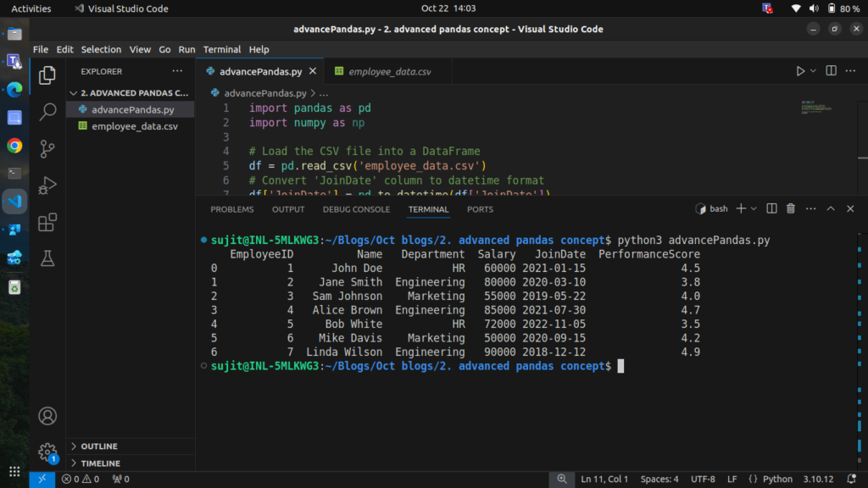Click the Ln 11, Col 1 indicator
The image size is (868, 488).
604,480
